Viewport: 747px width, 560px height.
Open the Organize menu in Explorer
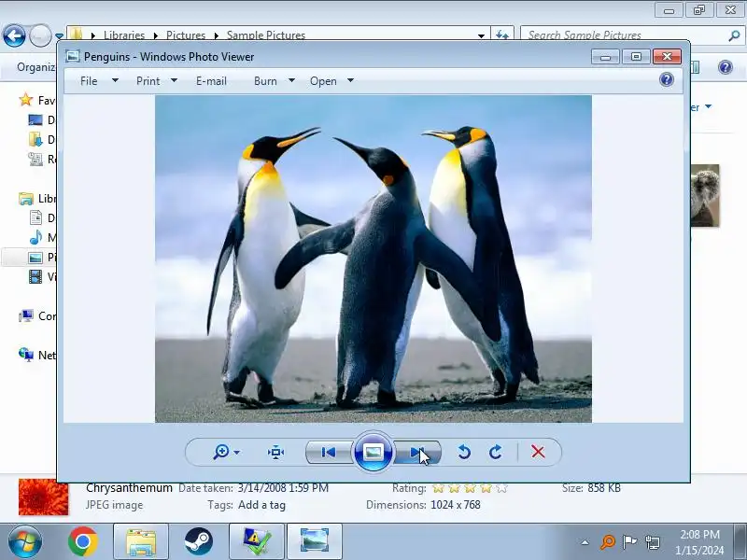pyautogui.click(x=35, y=67)
